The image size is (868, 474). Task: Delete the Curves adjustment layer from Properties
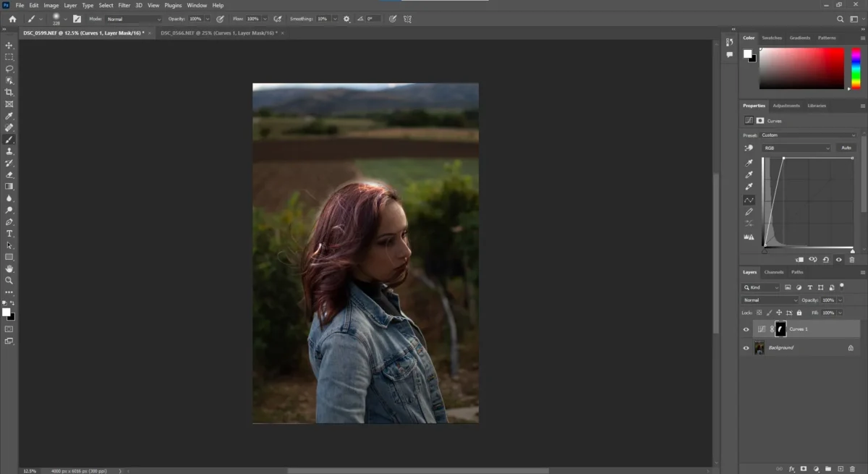pyautogui.click(x=851, y=259)
